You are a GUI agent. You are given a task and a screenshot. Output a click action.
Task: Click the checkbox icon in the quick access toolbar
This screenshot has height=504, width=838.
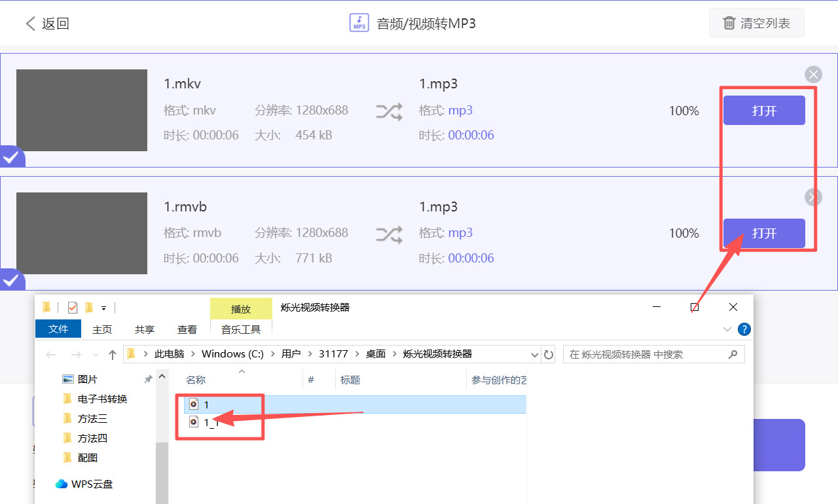pyautogui.click(x=72, y=307)
